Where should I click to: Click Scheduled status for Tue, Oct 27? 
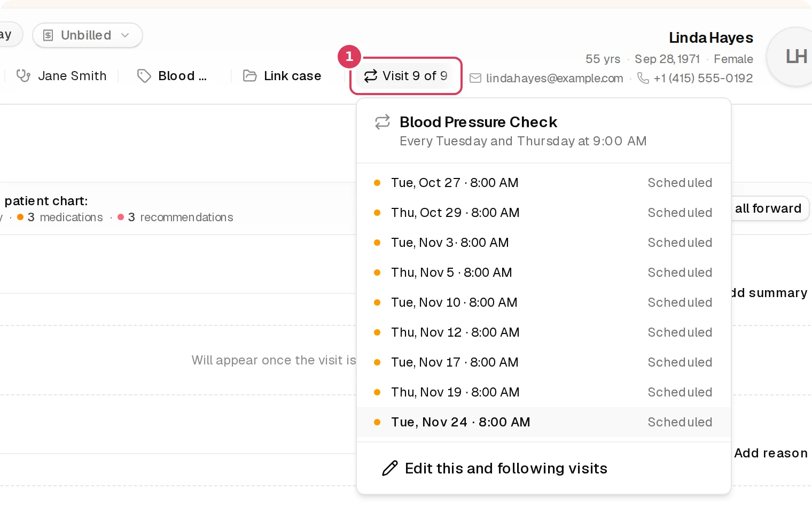coord(680,183)
